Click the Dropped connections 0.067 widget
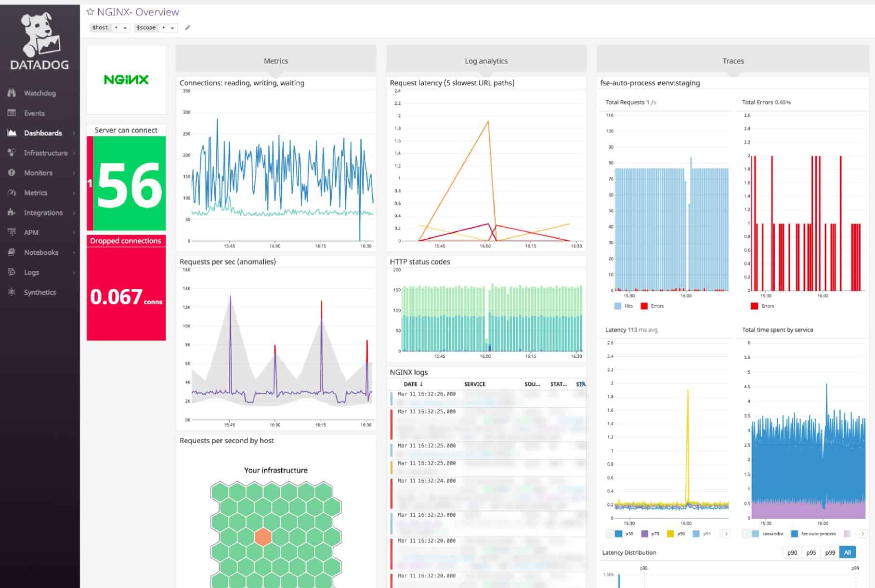This screenshot has width=875, height=588. click(126, 287)
